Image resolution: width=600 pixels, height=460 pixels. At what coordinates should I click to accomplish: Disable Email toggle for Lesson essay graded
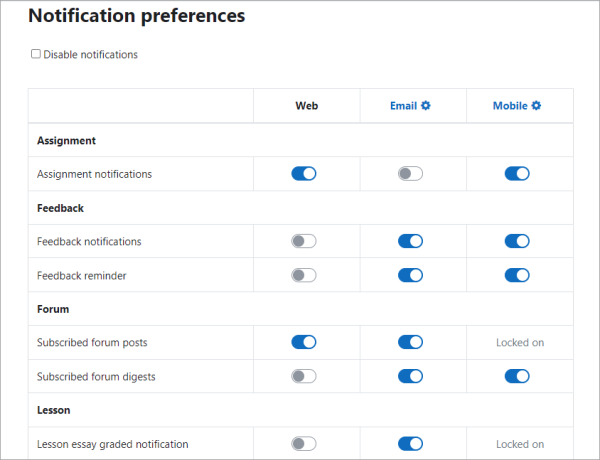click(410, 444)
